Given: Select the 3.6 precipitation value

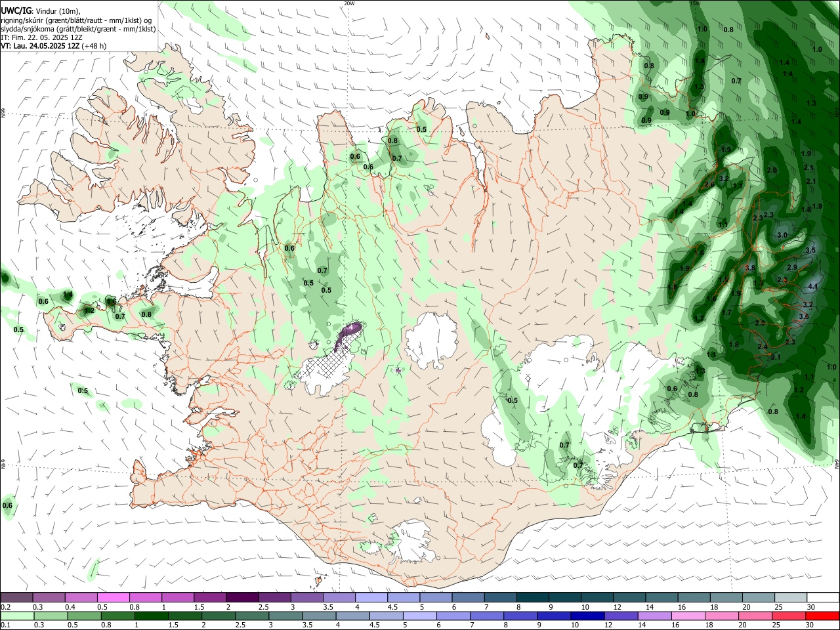Looking at the screenshot, I should click(x=804, y=316).
